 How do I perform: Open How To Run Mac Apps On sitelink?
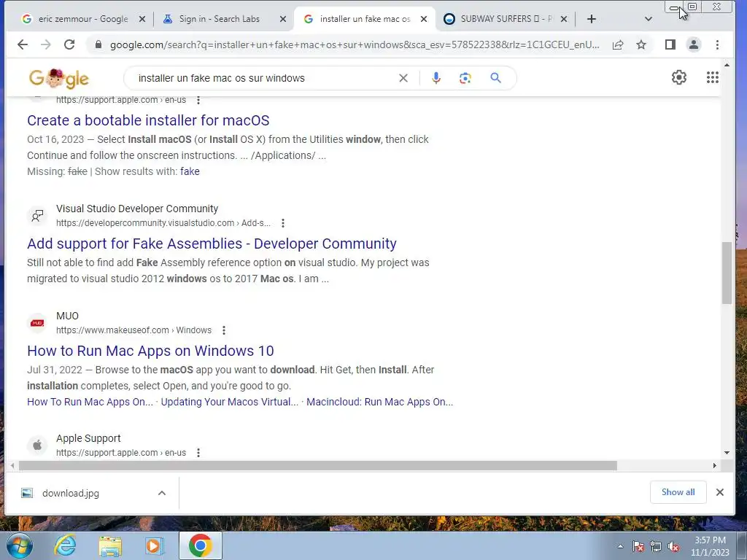click(x=90, y=402)
